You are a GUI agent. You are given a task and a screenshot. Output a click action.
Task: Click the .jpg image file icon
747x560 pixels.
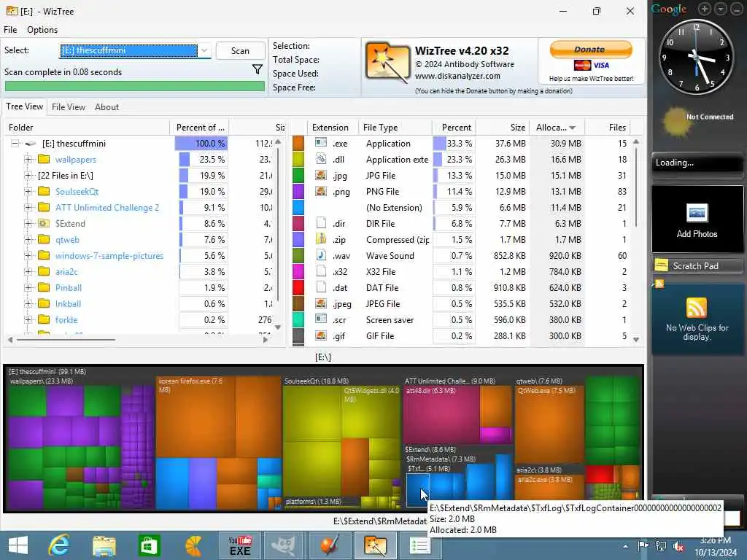[321, 175]
